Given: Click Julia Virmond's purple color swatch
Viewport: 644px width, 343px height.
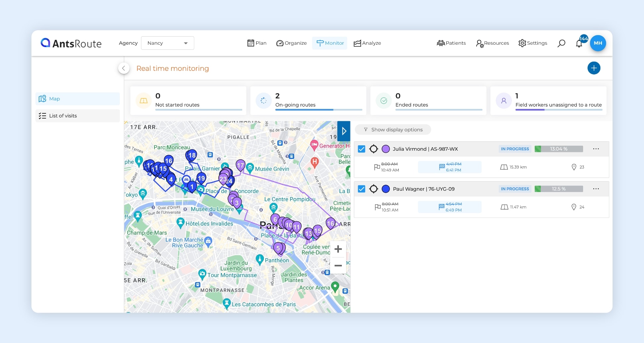Looking at the screenshot, I should [386, 149].
